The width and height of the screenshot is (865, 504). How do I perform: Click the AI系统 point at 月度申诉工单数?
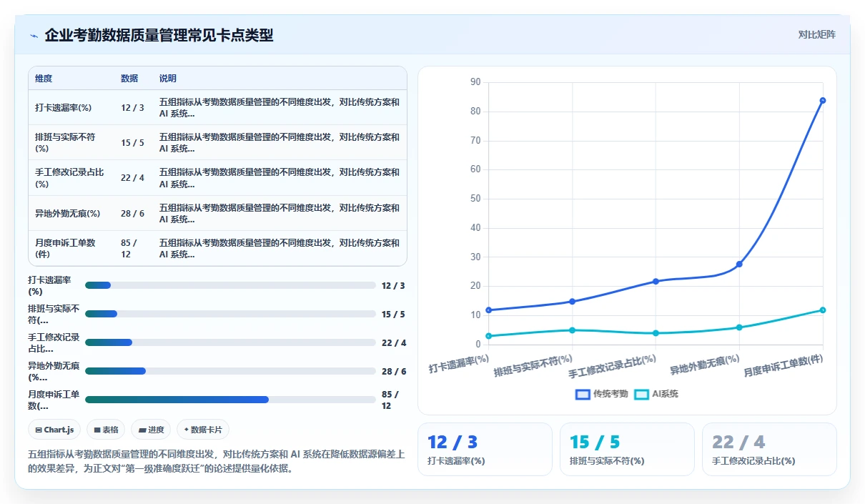click(823, 310)
